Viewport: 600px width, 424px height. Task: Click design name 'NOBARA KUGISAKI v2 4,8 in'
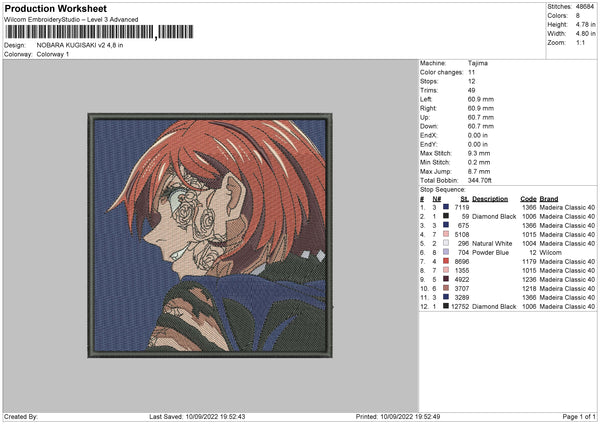(x=80, y=45)
